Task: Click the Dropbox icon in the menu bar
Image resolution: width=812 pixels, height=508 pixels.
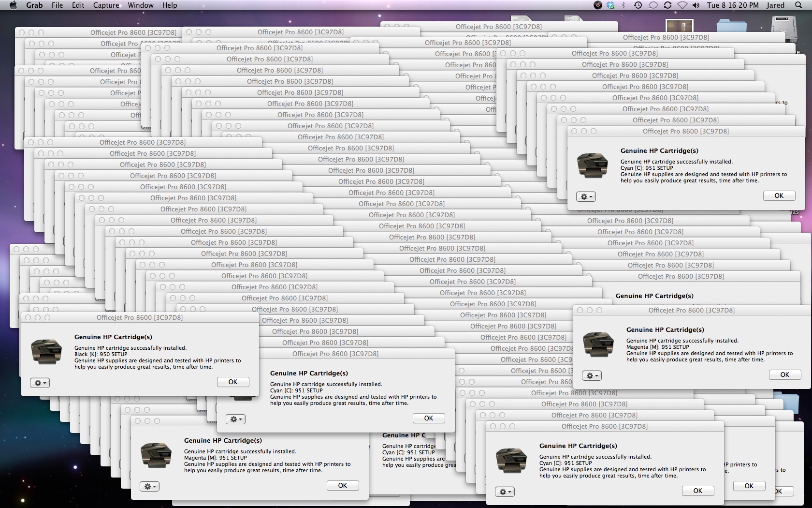Action: pyautogui.click(x=610, y=5)
